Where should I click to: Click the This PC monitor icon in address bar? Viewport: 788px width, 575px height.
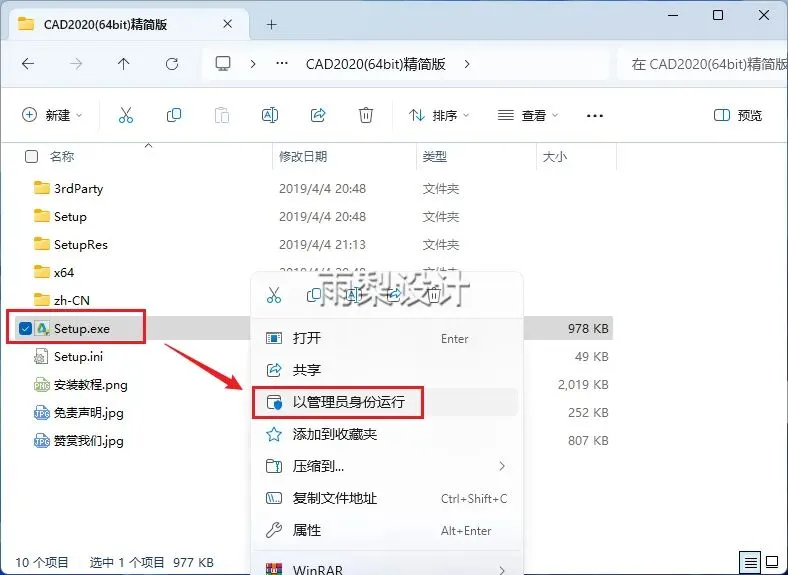click(223, 64)
